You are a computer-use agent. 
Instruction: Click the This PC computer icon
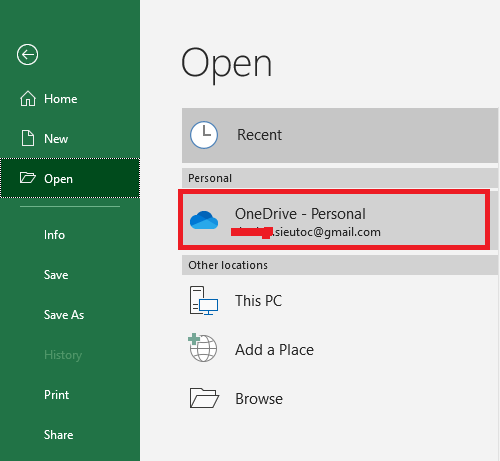(204, 301)
